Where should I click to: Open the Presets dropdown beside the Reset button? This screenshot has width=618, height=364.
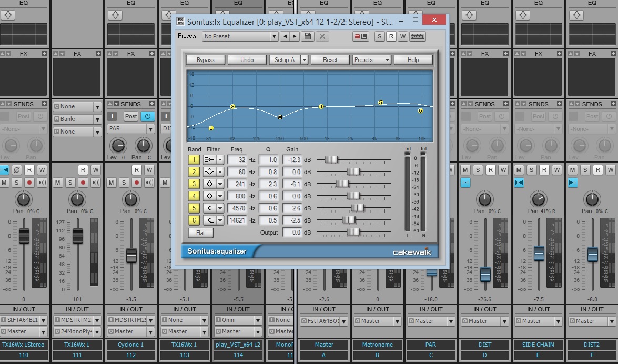pyautogui.click(x=372, y=60)
